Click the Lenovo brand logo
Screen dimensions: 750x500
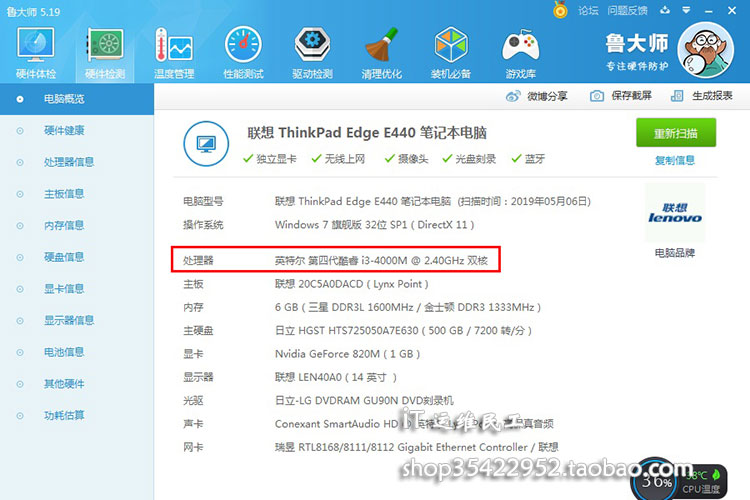click(x=675, y=213)
